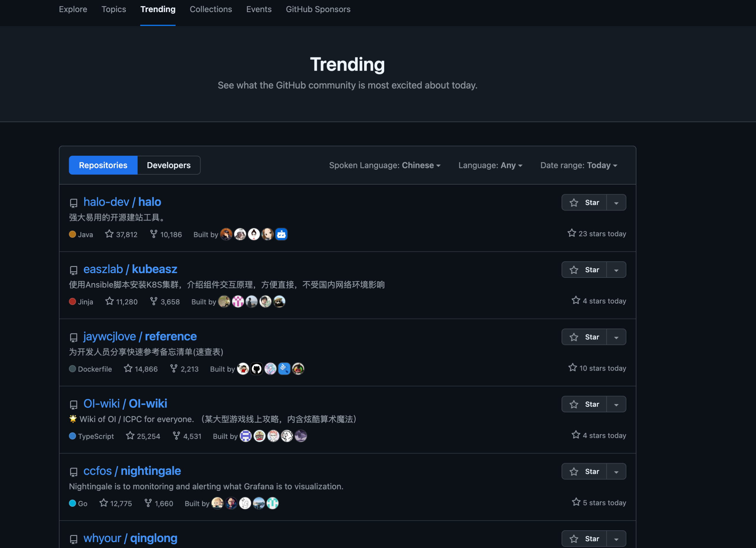Select the Trending tab
Image resolution: width=756 pixels, height=548 pixels.
click(x=158, y=9)
